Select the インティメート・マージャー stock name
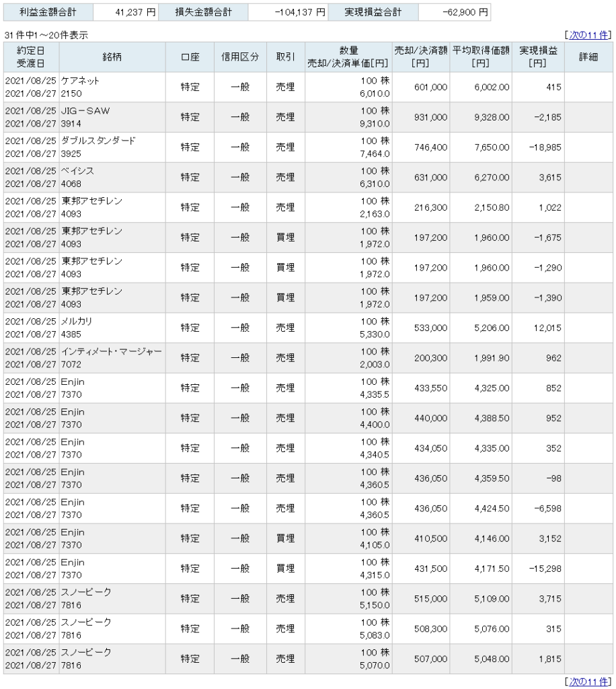 pyautogui.click(x=112, y=351)
